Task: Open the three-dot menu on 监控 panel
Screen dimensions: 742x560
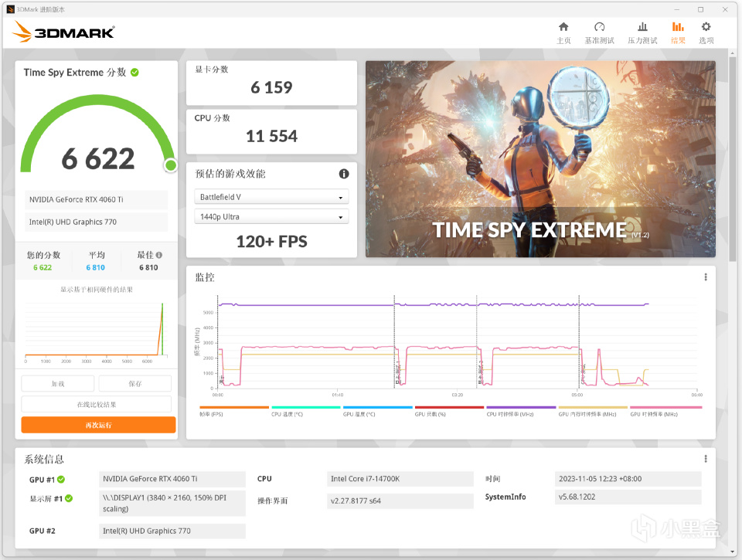Action: click(x=704, y=277)
